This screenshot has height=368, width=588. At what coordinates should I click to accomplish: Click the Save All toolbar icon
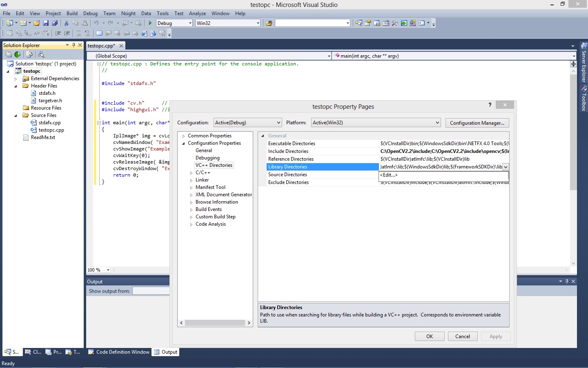point(55,23)
